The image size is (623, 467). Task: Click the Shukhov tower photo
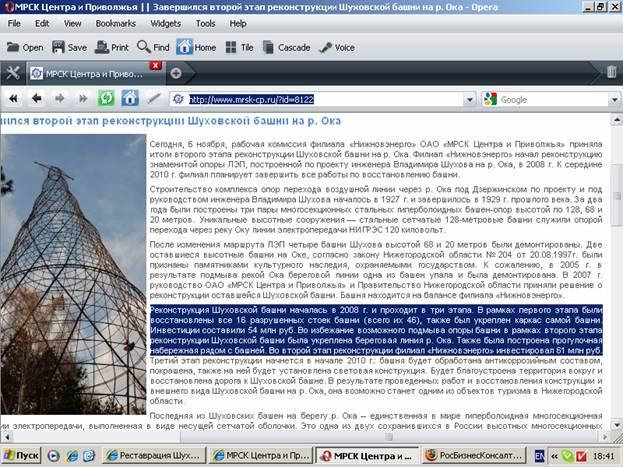pyautogui.click(x=73, y=274)
